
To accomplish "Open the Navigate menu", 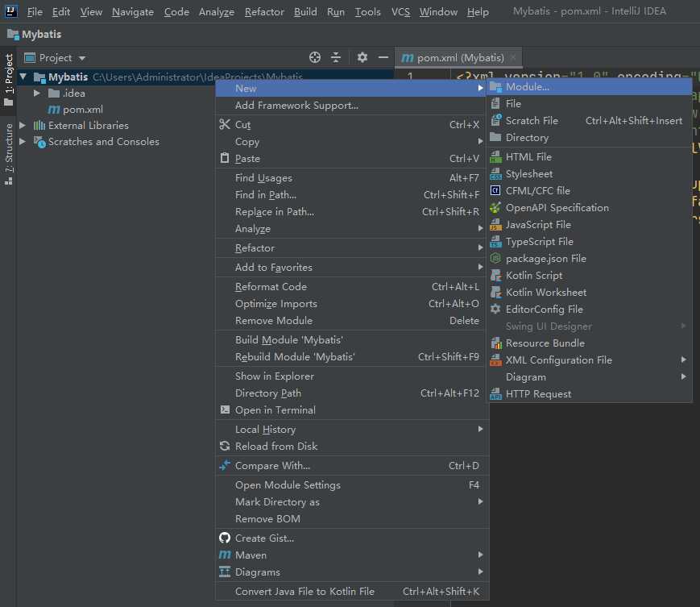I will coord(133,11).
